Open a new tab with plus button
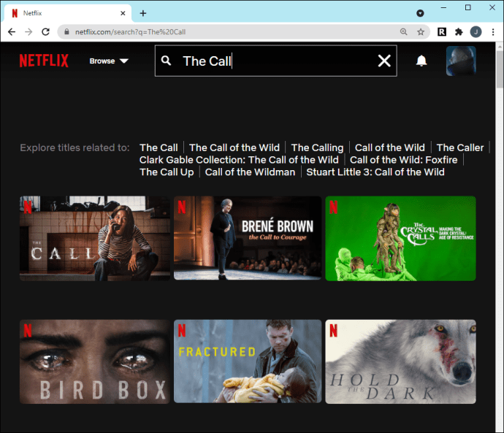Image resolution: width=504 pixels, height=433 pixels. (143, 13)
